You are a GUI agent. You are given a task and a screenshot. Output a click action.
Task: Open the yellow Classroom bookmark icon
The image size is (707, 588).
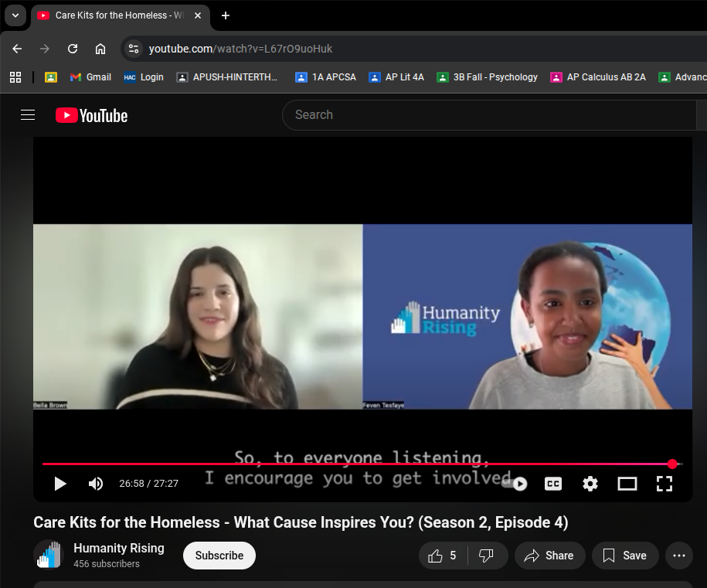51,77
